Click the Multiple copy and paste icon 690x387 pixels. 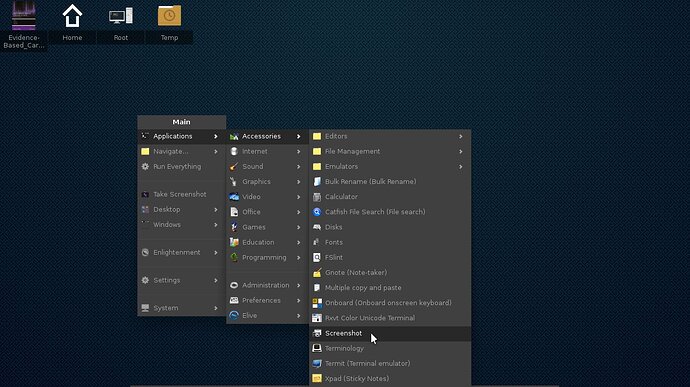(317, 287)
